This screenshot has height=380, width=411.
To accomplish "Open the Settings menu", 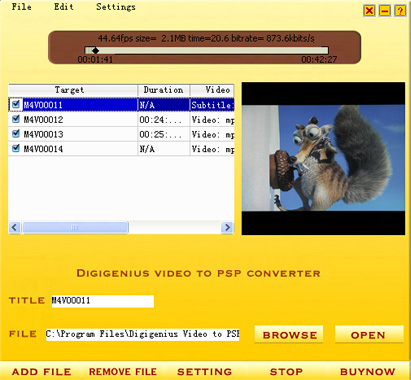I will point(116,7).
